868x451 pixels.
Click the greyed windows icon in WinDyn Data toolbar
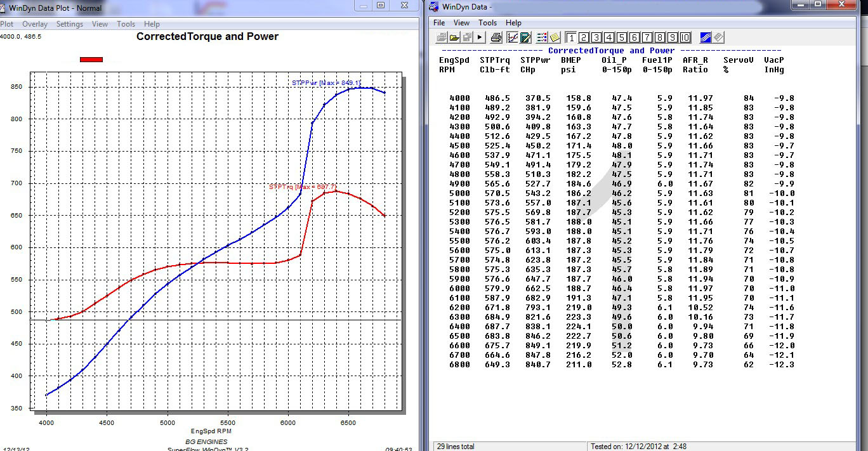pyautogui.click(x=467, y=37)
